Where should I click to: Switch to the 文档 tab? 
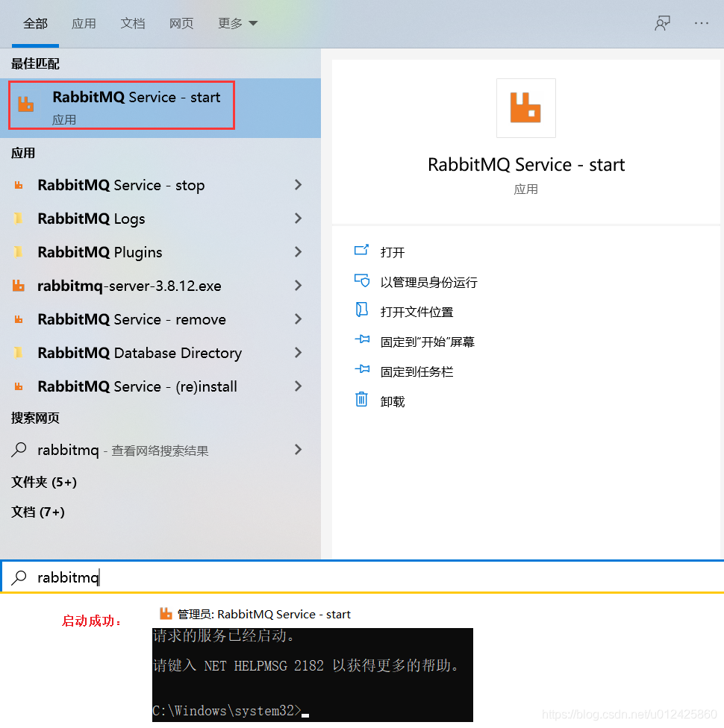pos(132,23)
